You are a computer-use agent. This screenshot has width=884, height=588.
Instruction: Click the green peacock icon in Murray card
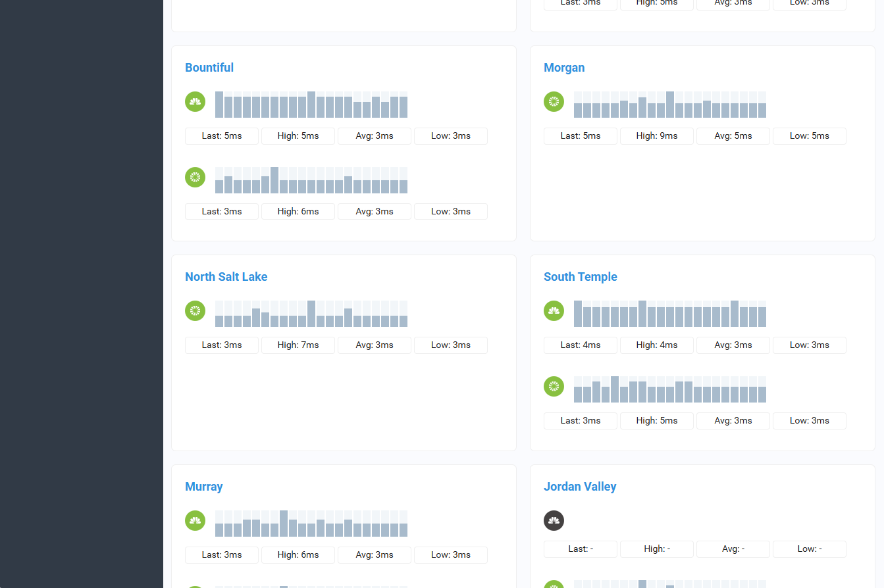point(195,521)
